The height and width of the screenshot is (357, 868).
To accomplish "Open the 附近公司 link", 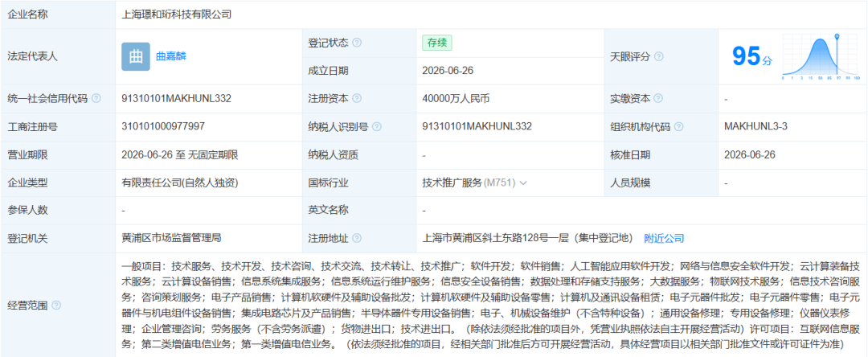I will pos(664,239).
